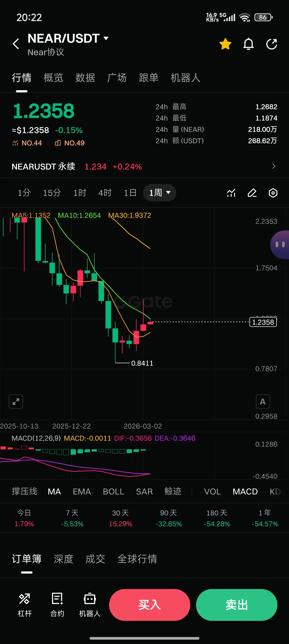The width and height of the screenshot is (289, 644).
Task: Switch to the 订单簿 tab
Action: click(x=27, y=559)
